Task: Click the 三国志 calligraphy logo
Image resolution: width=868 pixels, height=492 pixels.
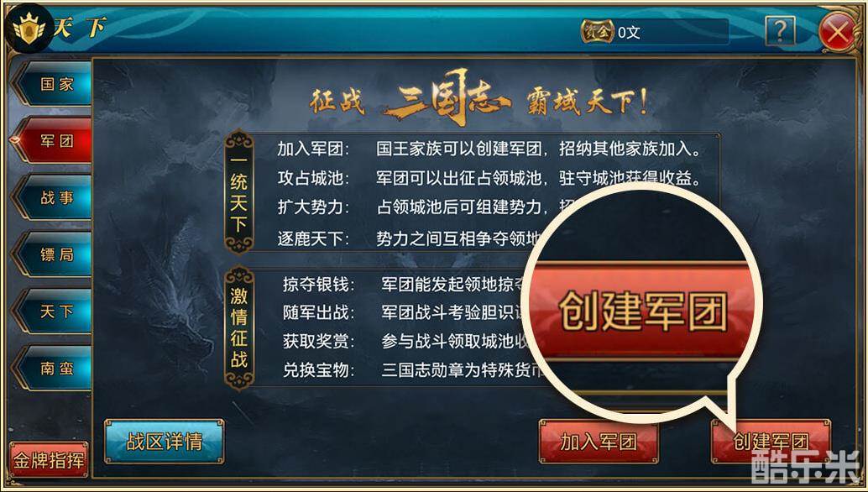Action: point(447,98)
